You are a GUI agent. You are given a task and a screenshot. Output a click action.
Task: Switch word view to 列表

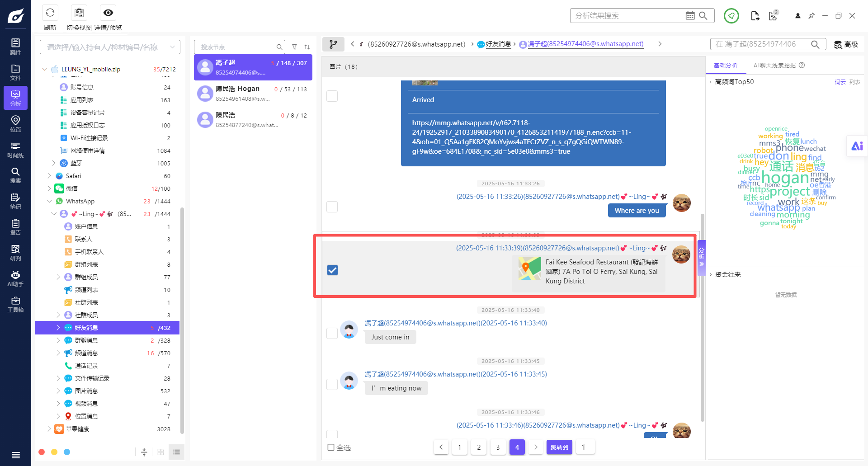[855, 82]
